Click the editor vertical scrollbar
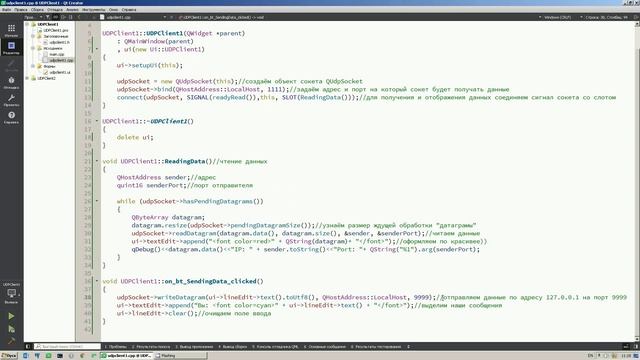The height and width of the screenshot is (360, 640). (x=637, y=181)
